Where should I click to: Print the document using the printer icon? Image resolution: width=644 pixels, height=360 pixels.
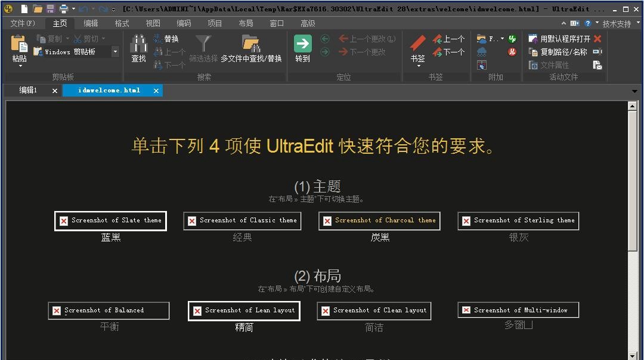[x=64, y=8]
